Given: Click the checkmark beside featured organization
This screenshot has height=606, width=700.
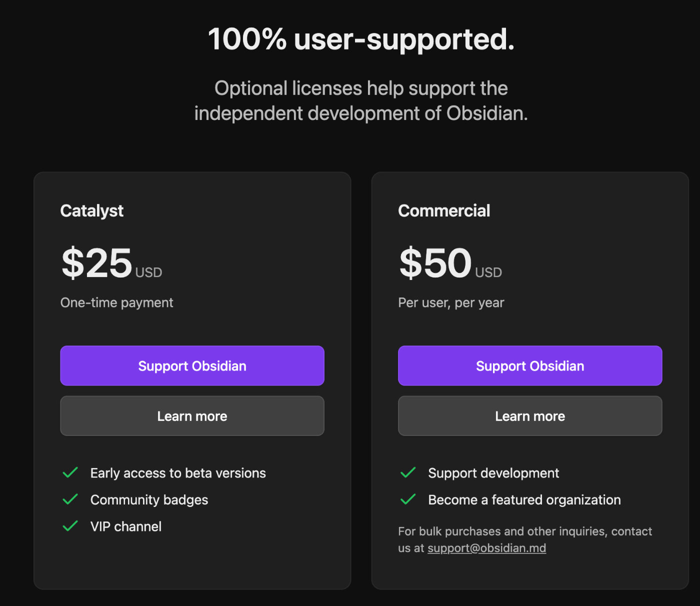Looking at the screenshot, I should coord(408,499).
